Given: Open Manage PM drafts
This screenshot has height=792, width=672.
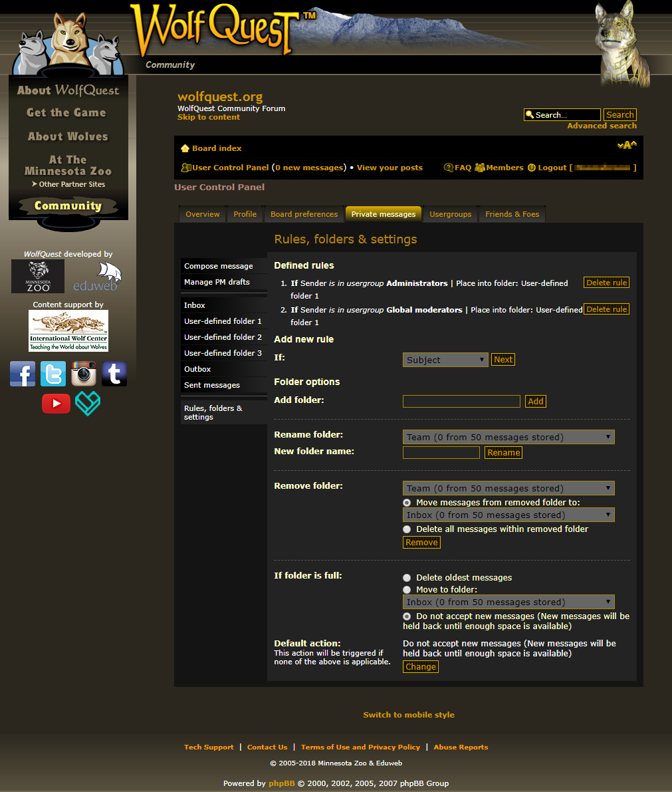Looking at the screenshot, I should (x=223, y=282).
